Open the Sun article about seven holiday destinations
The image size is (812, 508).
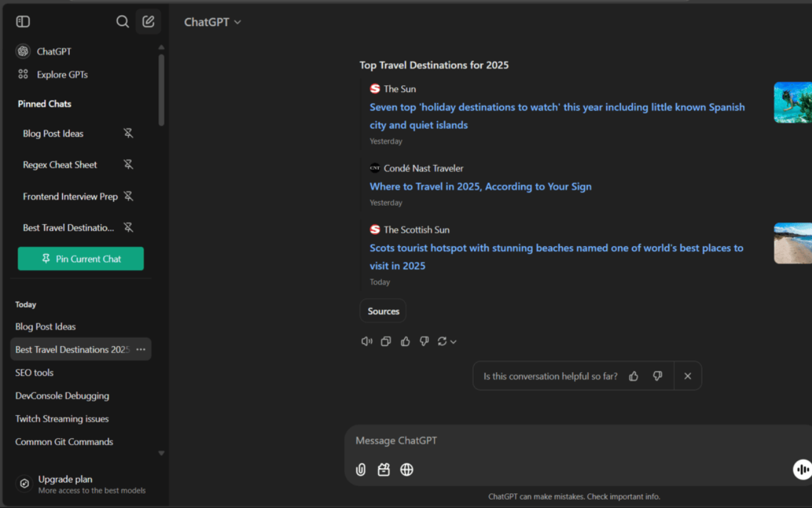click(557, 116)
